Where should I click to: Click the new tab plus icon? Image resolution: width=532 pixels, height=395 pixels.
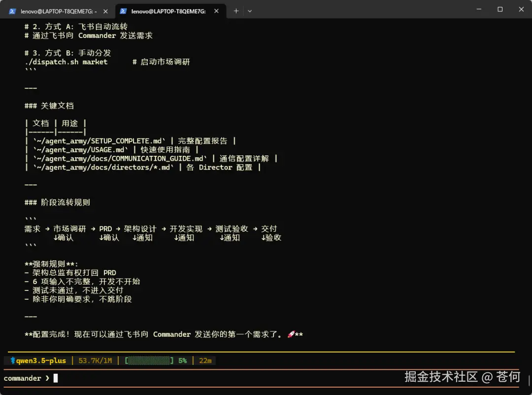(235, 10)
